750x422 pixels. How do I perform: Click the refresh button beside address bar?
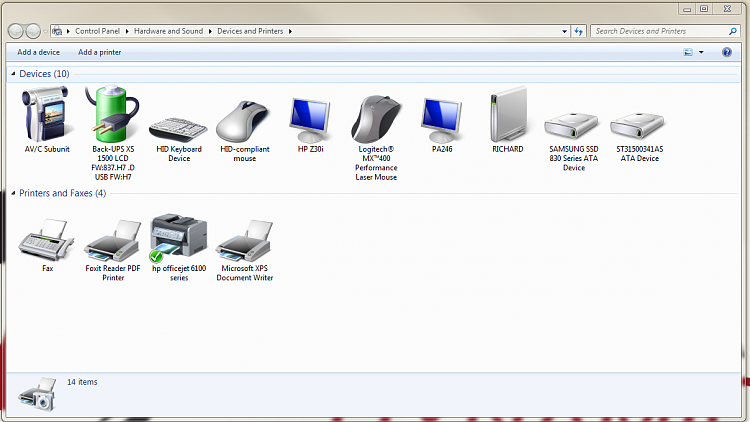click(579, 31)
